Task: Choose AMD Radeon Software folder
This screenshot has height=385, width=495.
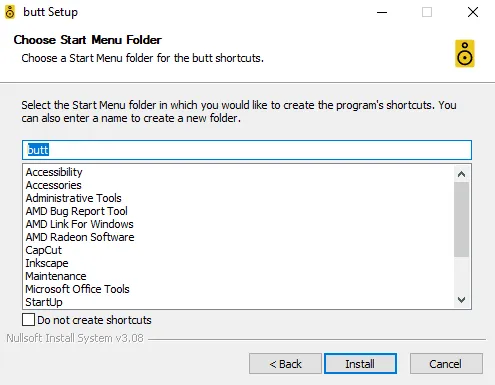Action: click(x=80, y=237)
